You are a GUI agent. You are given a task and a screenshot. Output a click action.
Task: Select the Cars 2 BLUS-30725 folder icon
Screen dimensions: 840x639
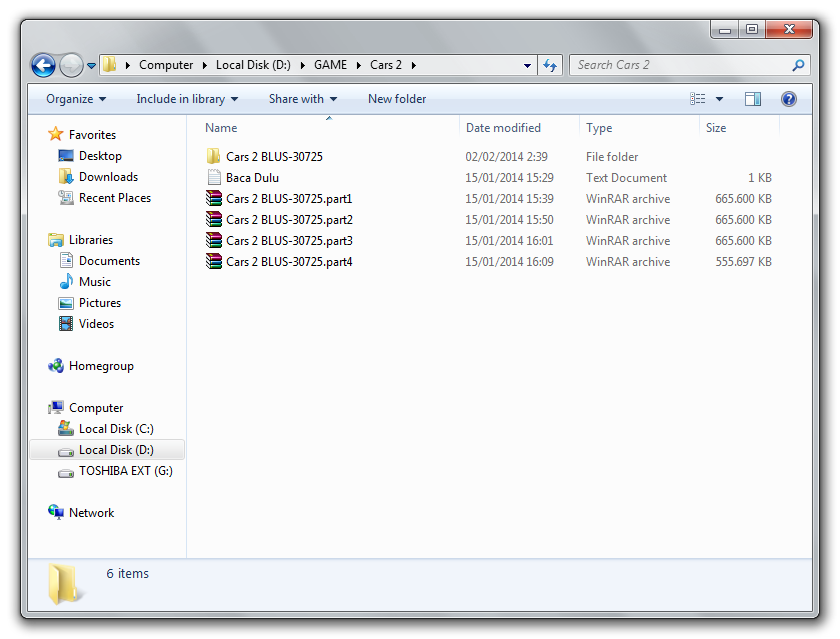pyautogui.click(x=213, y=156)
